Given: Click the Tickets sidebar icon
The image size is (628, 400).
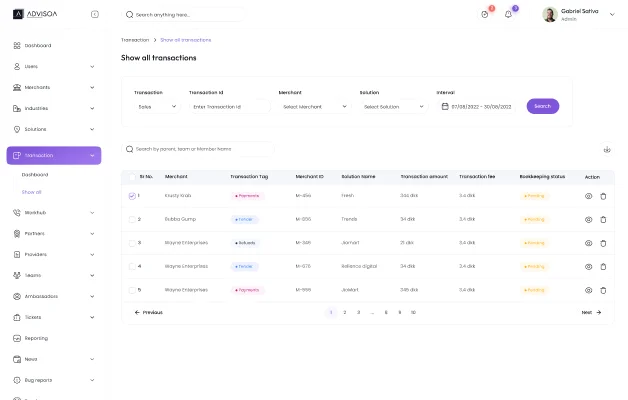Looking at the screenshot, I should [x=17, y=317].
